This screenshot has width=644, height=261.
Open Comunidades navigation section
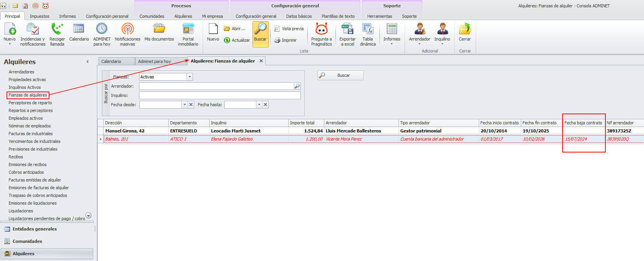pos(47,241)
